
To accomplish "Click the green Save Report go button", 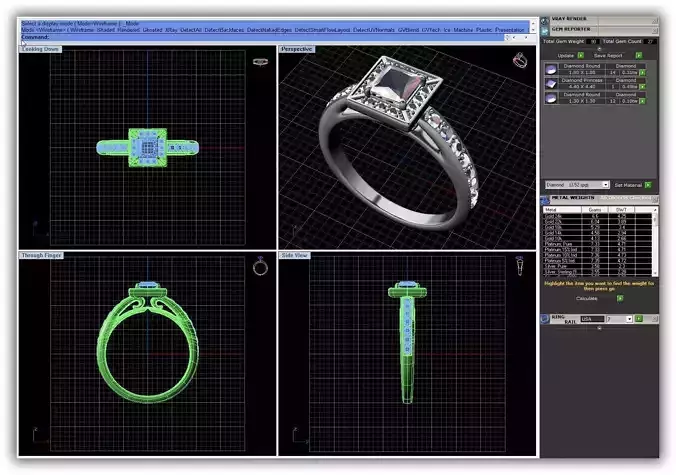I will coord(639,55).
